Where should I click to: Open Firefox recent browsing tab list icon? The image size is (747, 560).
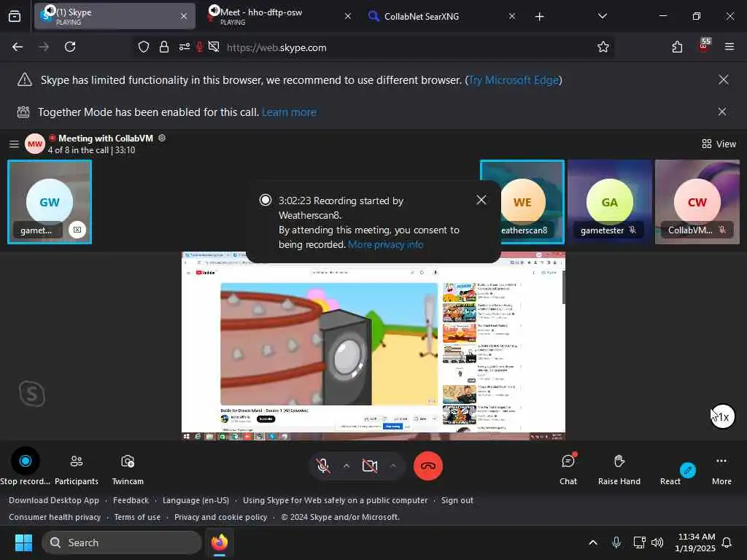point(15,16)
